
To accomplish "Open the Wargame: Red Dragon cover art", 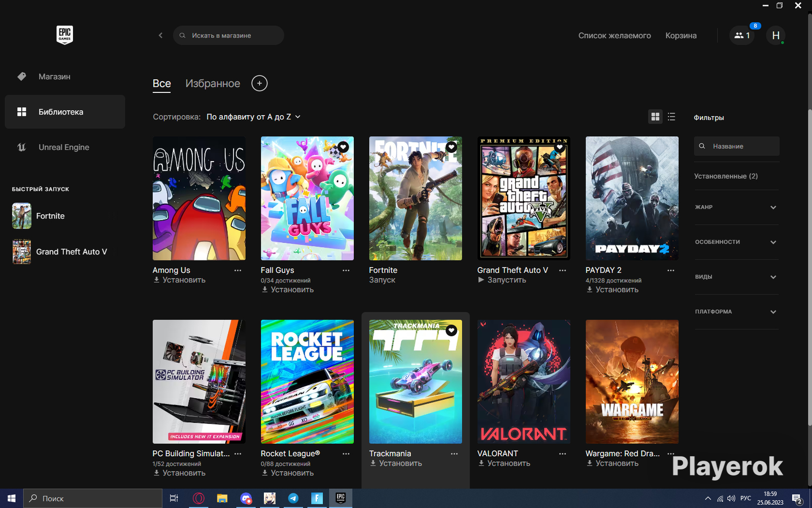I will tap(632, 382).
